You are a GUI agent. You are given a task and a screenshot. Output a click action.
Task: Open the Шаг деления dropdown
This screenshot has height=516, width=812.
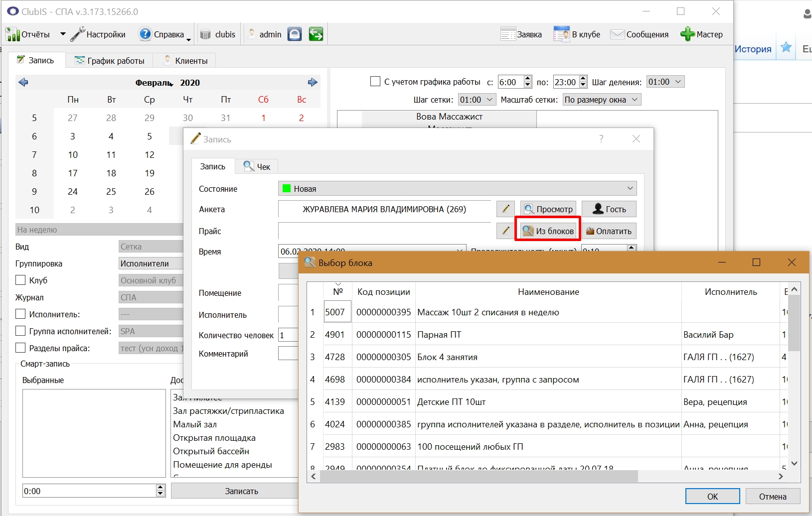coord(665,82)
